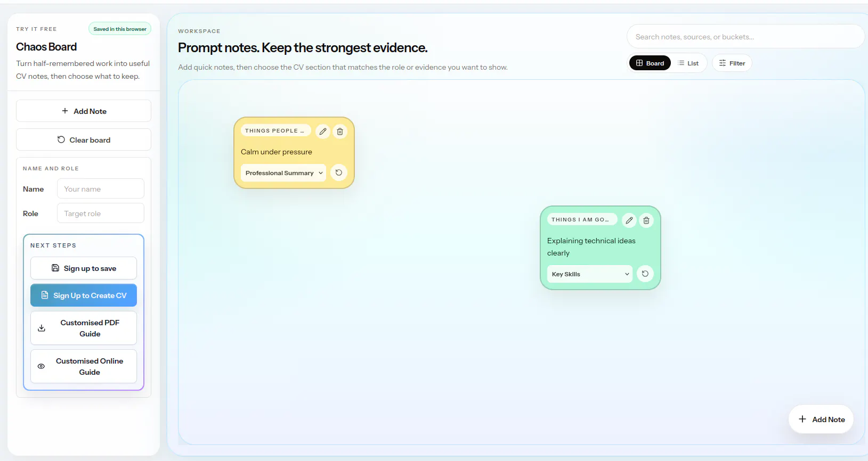Image resolution: width=868 pixels, height=461 pixels.
Task: Click the 'NAME AND ROLE' heading
Action: pos(51,168)
